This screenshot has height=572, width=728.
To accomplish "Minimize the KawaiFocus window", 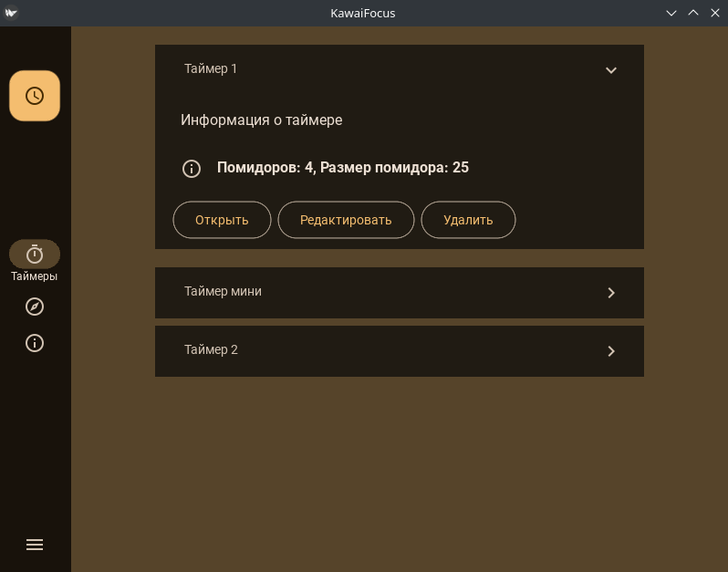I will [x=671, y=13].
